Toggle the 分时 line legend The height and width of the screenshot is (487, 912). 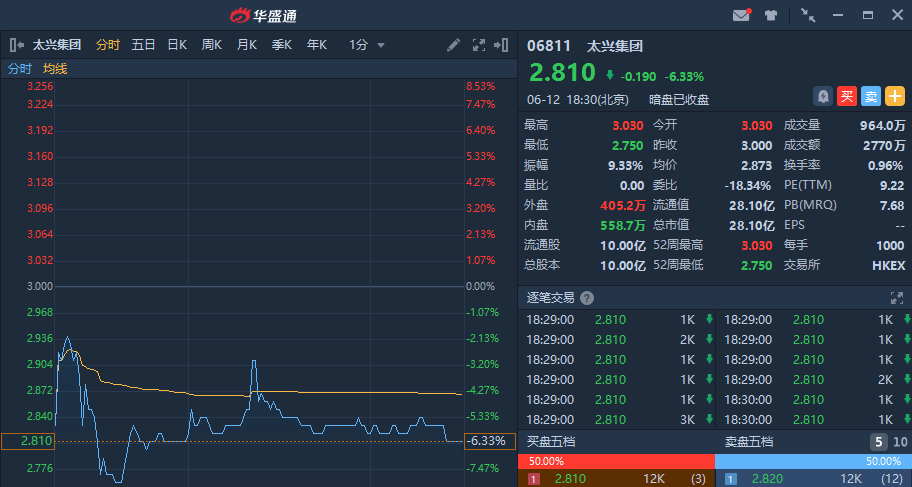(19, 69)
